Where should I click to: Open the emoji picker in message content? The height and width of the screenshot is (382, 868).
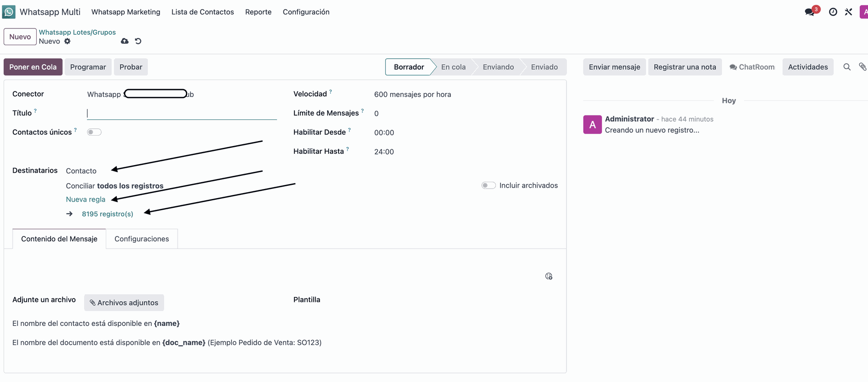549,276
